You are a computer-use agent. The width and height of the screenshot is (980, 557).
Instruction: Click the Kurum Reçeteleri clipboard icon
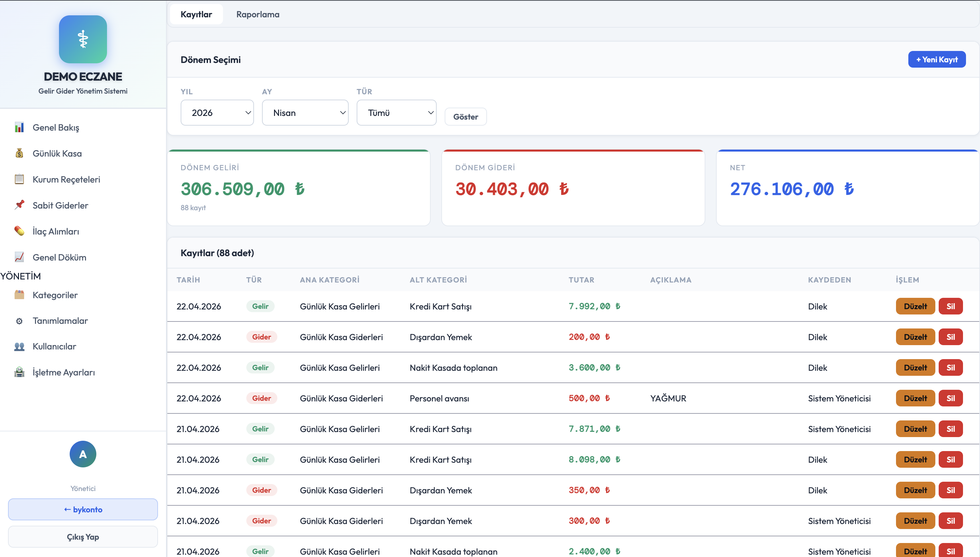point(19,180)
